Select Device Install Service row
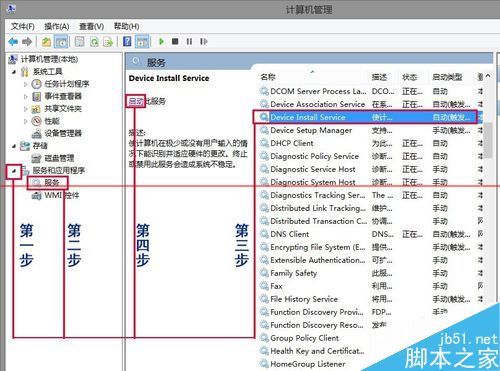The image size is (500, 371). pyautogui.click(x=370, y=117)
